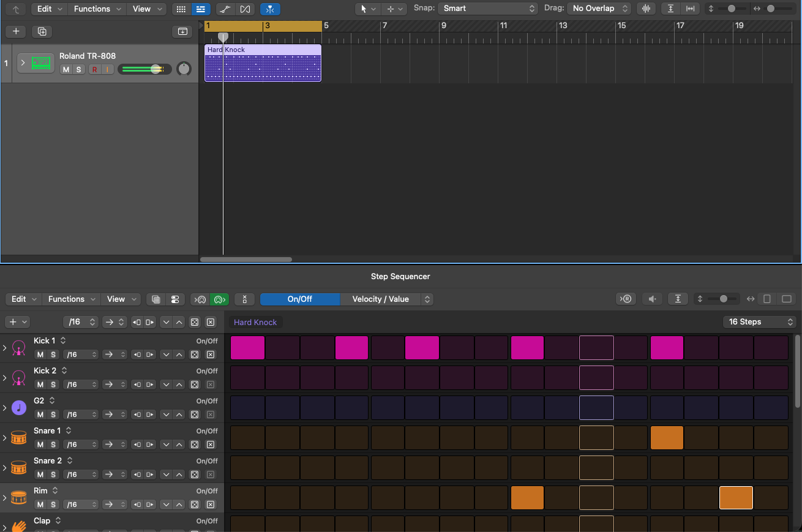The width and height of the screenshot is (802, 532).
Task: Click the Roland TR-808 volume slider
Action: [144, 69]
